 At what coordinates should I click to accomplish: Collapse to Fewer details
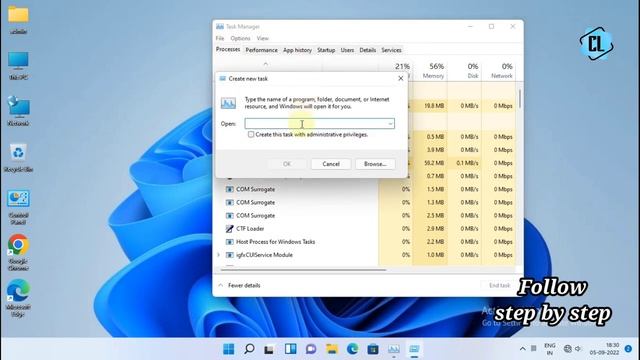pyautogui.click(x=240, y=285)
